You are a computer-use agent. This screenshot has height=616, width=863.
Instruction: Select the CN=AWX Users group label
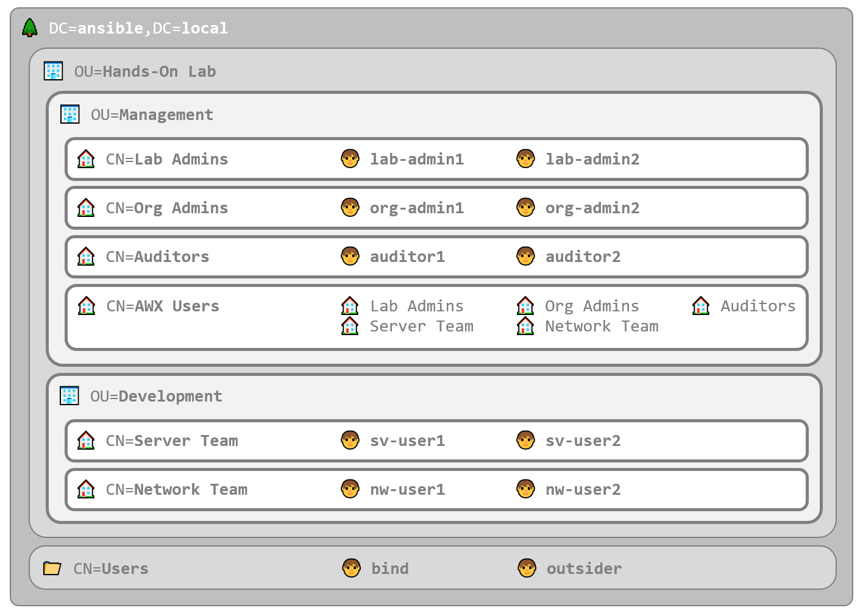tap(163, 306)
